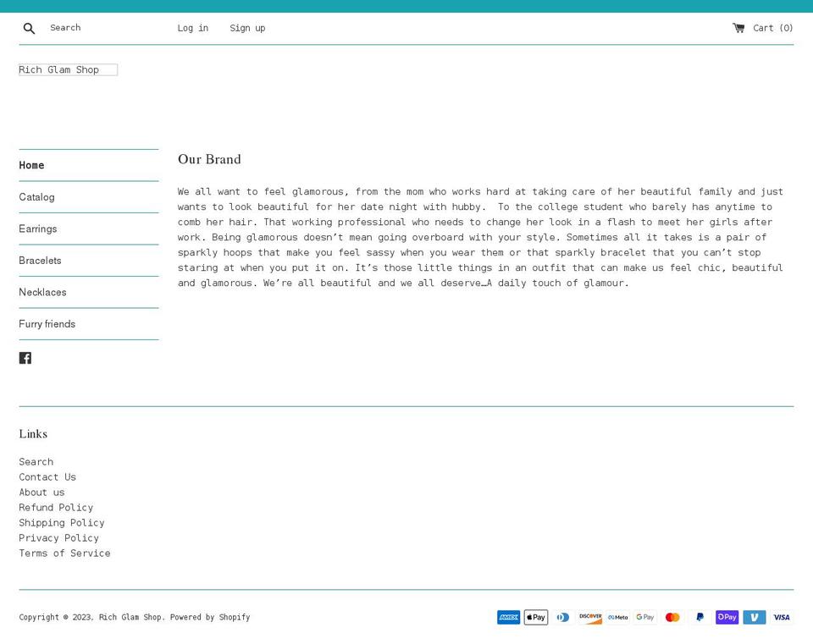The width and height of the screenshot is (813, 644).
Task: Click the Visa payment icon
Action: coord(781,617)
